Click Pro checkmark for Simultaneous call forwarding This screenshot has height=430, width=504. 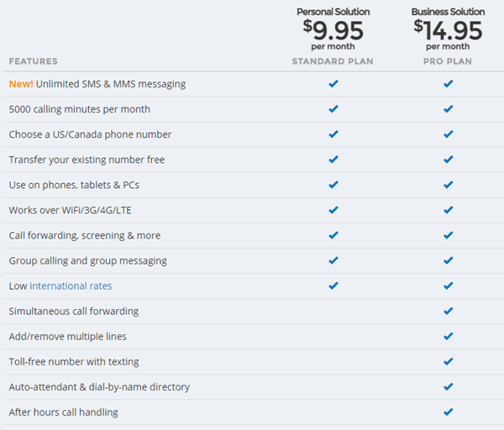pos(448,311)
